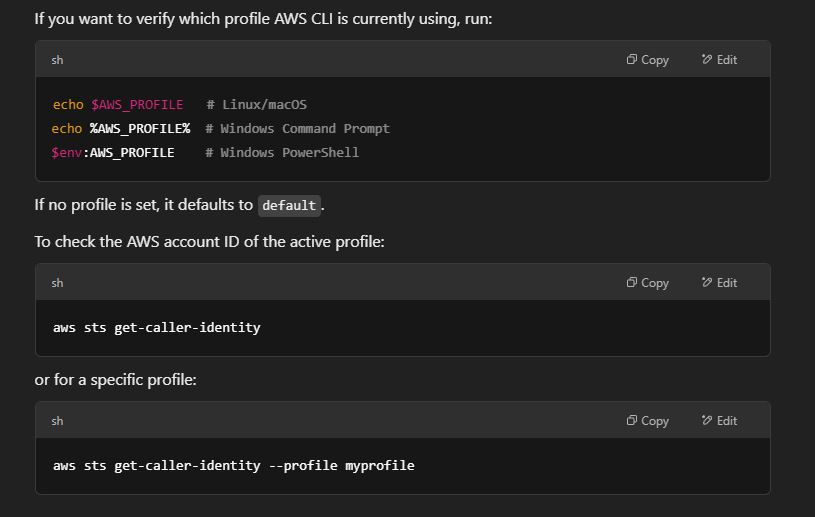This screenshot has width=815, height=517.
Task: Copy the plain get-caller-identity command block
Action: [648, 283]
